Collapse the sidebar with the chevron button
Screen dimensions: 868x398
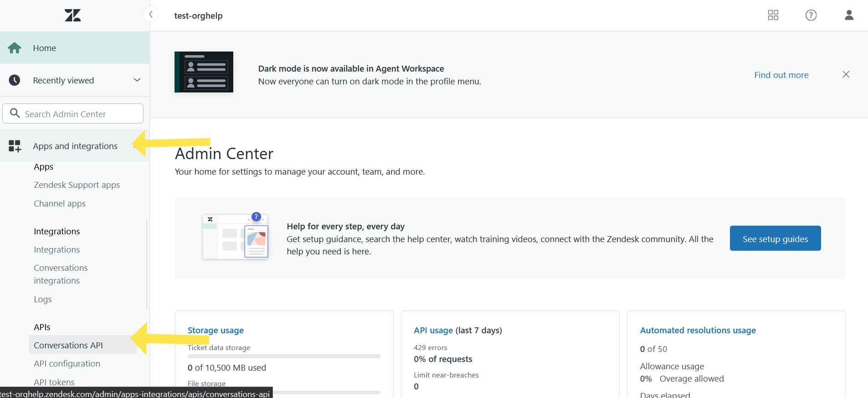pyautogui.click(x=151, y=14)
